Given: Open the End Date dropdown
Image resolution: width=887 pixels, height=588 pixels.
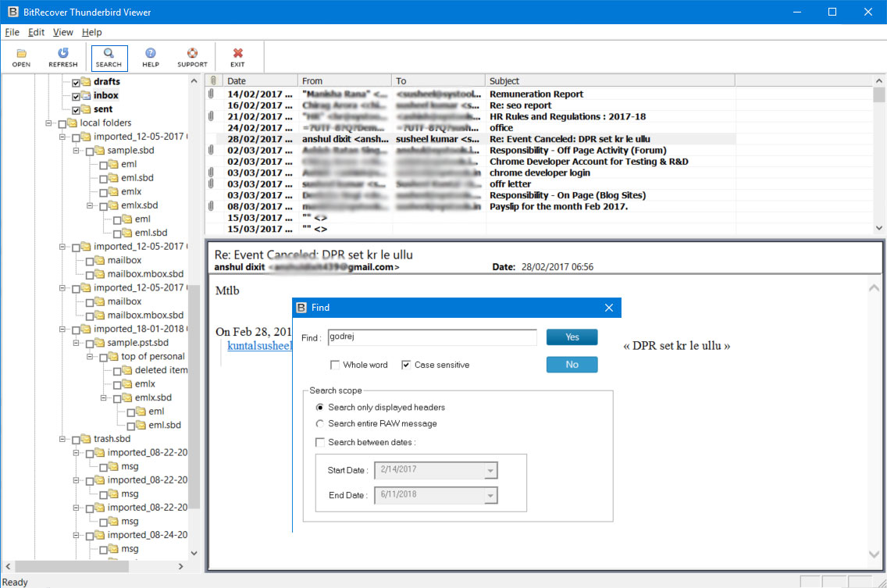Looking at the screenshot, I should point(490,496).
